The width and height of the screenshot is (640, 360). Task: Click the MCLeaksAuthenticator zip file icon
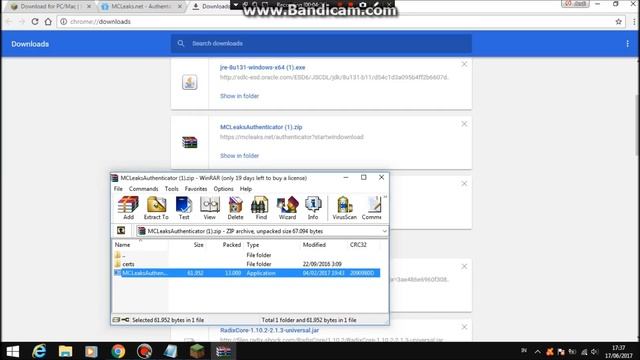[x=189, y=142]
